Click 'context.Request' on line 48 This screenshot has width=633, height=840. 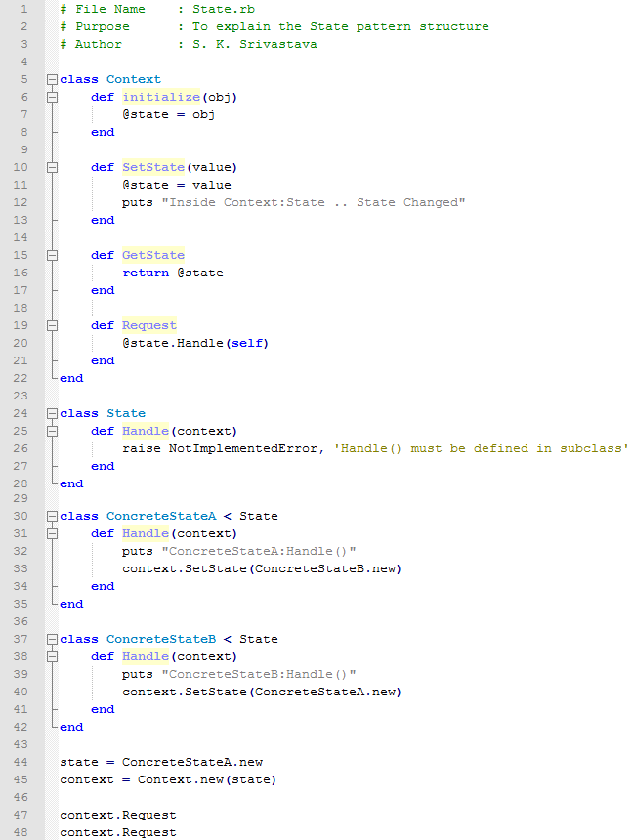tap(118, 832)
